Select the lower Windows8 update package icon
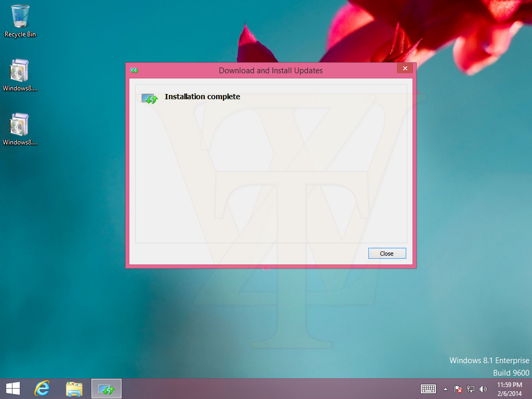532x399 pixels. [x=20, y=129]
